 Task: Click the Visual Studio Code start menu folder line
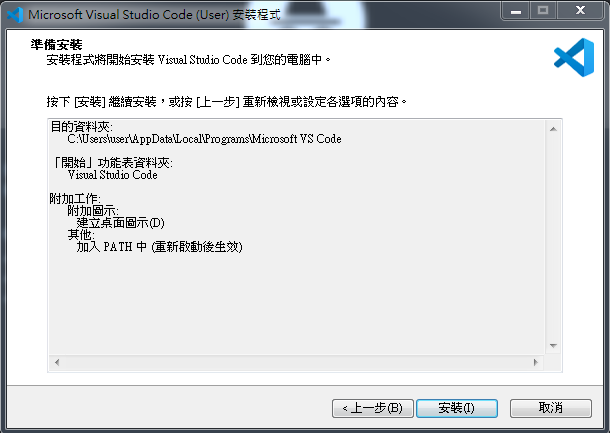point(112,175)
